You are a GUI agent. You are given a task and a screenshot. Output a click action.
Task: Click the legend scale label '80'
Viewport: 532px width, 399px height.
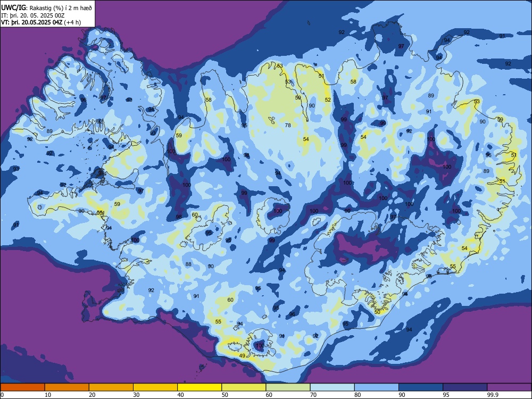pyautogui.click(x=358, y=395)
